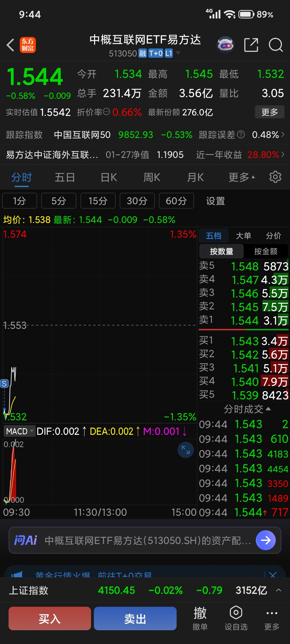
Task: Tap the 卖1 1.544 order row
Action: point(244,320)
